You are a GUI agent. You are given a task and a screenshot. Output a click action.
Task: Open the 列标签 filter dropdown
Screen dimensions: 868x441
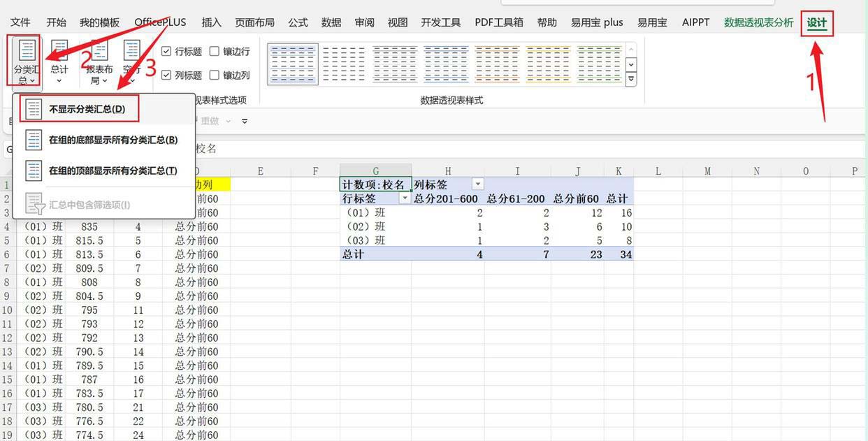tap(478, 185)
